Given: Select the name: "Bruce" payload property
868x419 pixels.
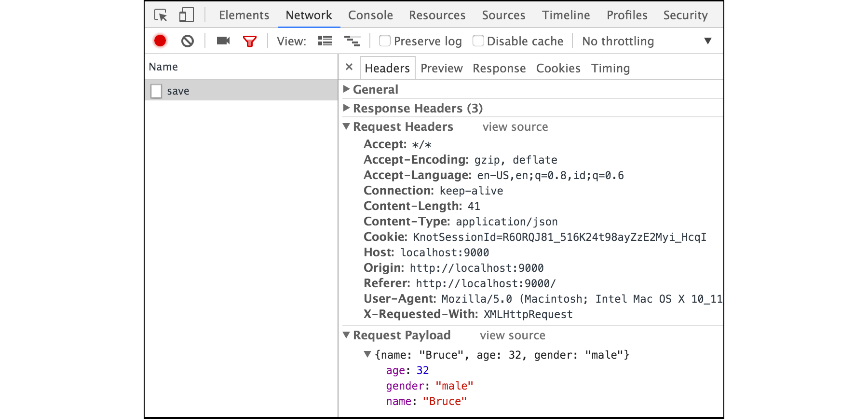Looking at the screenshot, I should click(426, 401).
